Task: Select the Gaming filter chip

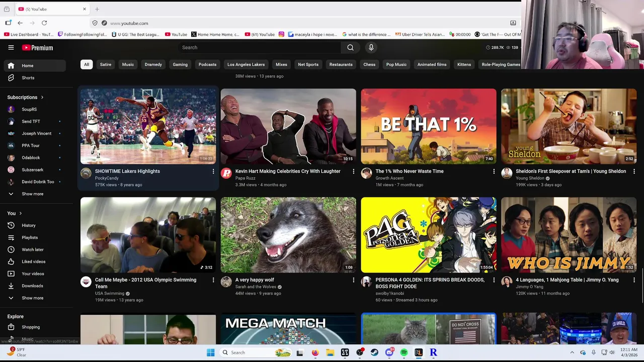Action: [180, 64]
